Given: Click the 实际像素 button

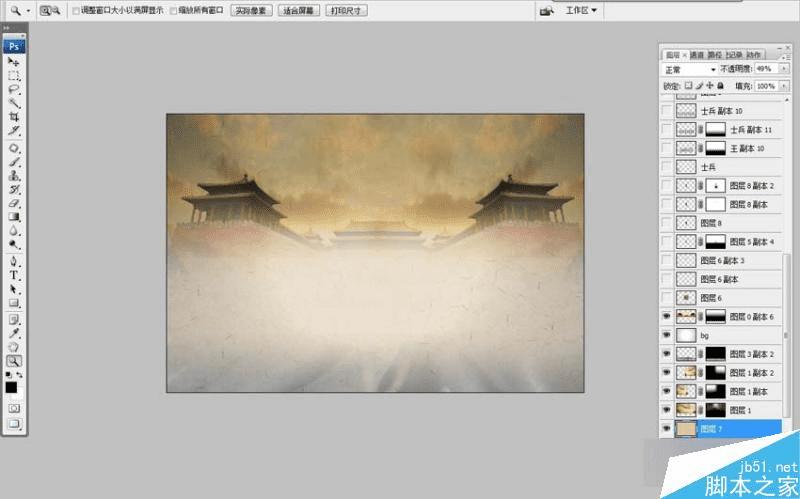Looking at the screenshot, I should [251, 11].
